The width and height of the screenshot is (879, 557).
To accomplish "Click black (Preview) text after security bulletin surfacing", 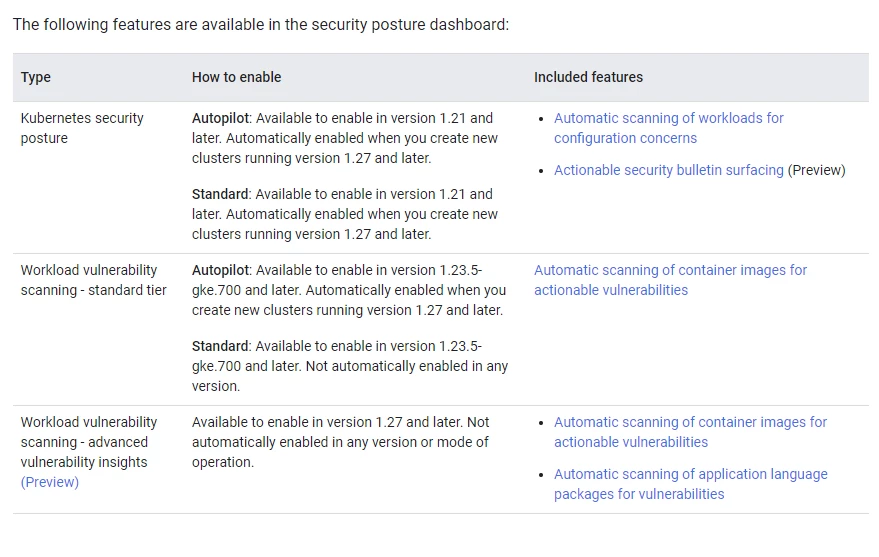I will [x=816, y=170].
